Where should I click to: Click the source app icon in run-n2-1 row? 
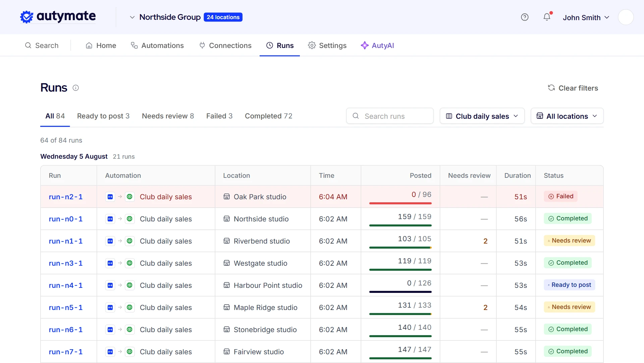pos(110,197)
